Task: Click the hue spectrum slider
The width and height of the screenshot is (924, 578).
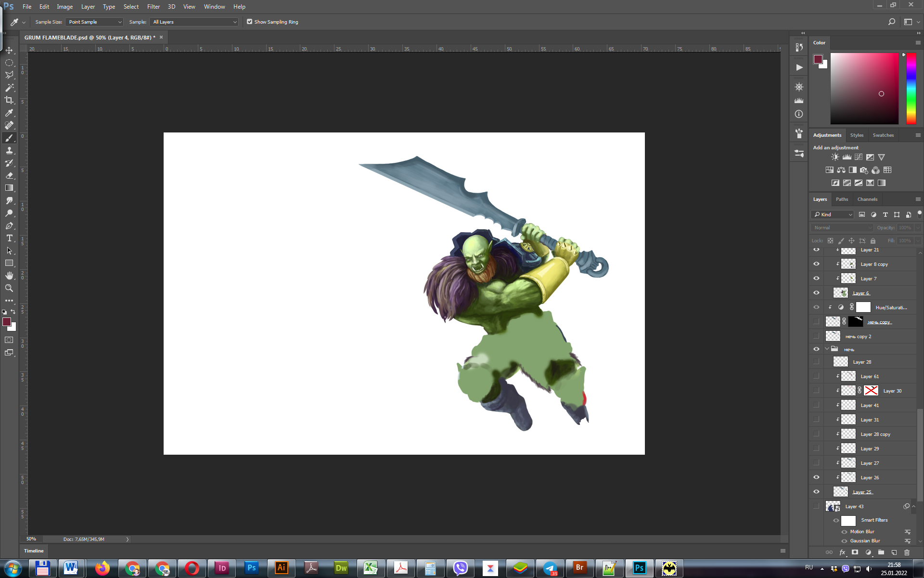Action: [x=911, y=88]
